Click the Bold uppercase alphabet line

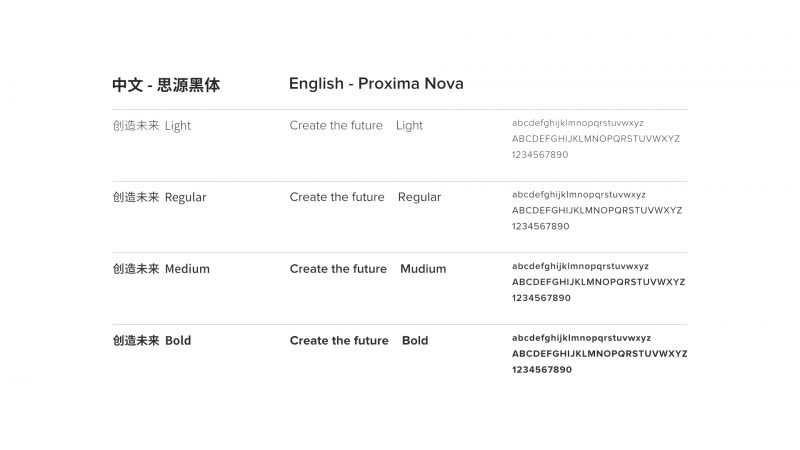pyautogui.click(x=599, y=354)
